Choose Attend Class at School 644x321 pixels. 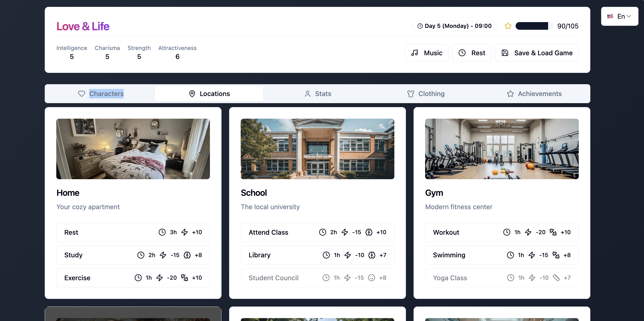click(x=318, y=232)
